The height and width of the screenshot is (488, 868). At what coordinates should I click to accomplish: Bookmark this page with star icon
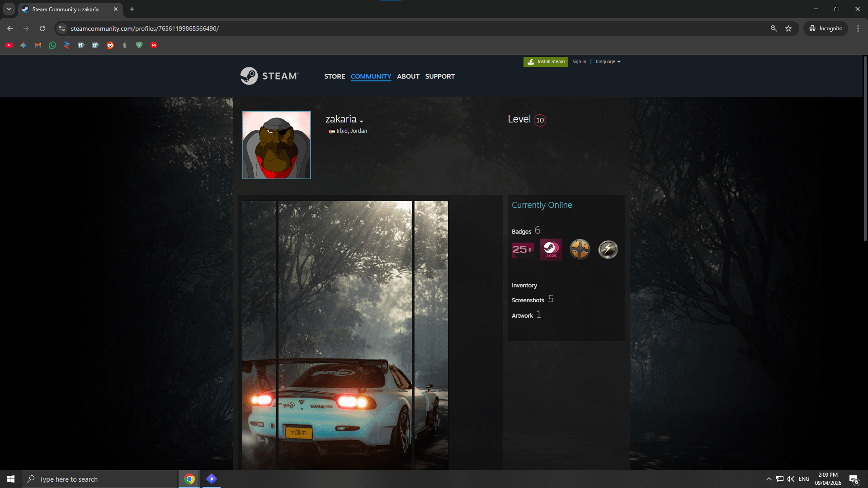tap(788, 28)
